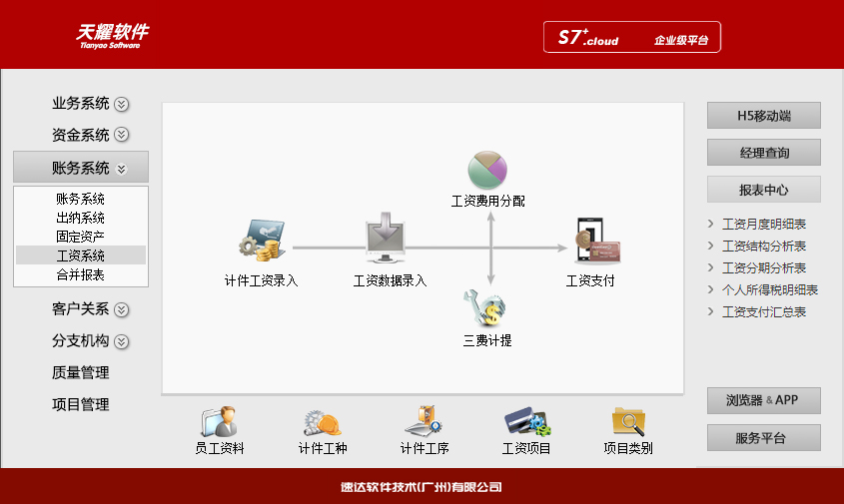The height and width of the screenshot is (504, 844).
Task: Select 合并报表 submenu item
Action: tap(81, 274)
